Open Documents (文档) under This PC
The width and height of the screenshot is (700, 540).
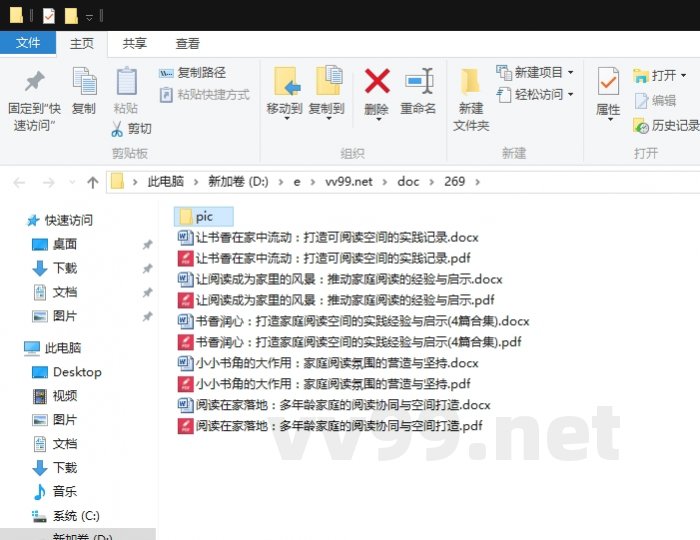coord(54,444)
